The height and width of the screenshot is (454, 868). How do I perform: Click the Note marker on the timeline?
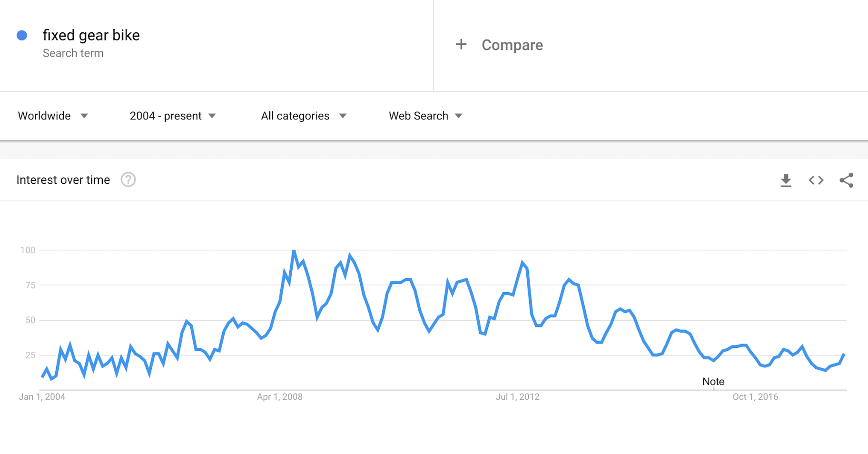point(713,382)
